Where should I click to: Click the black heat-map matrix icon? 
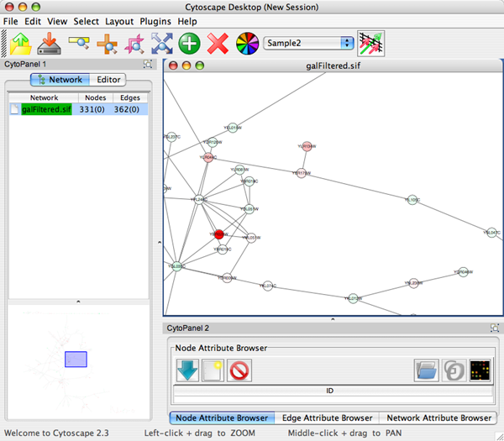(x=480, y=370)
